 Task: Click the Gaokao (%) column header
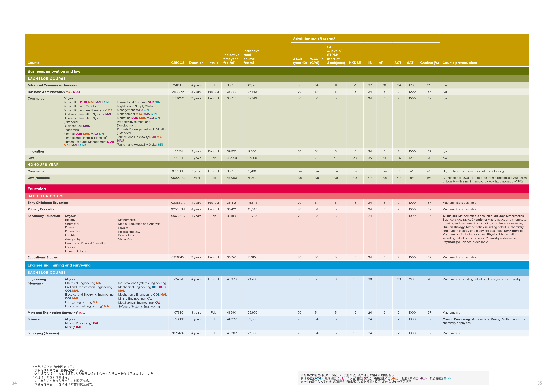(429, 63)
